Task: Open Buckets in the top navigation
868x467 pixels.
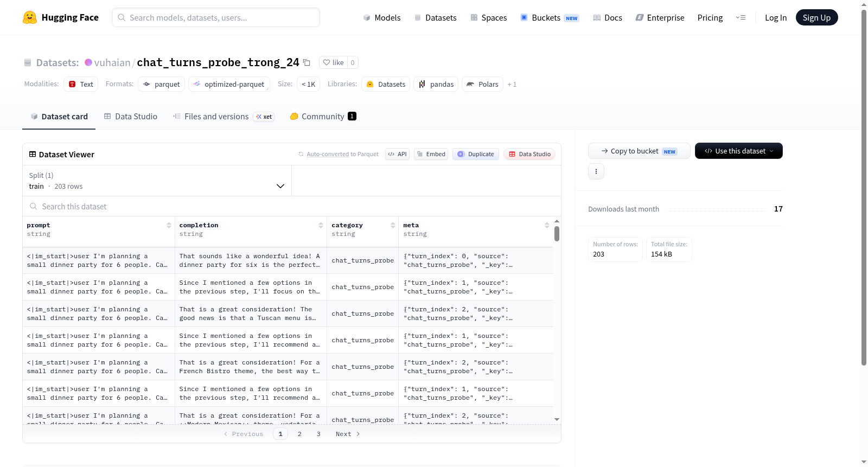Action: tap(550, 17)
